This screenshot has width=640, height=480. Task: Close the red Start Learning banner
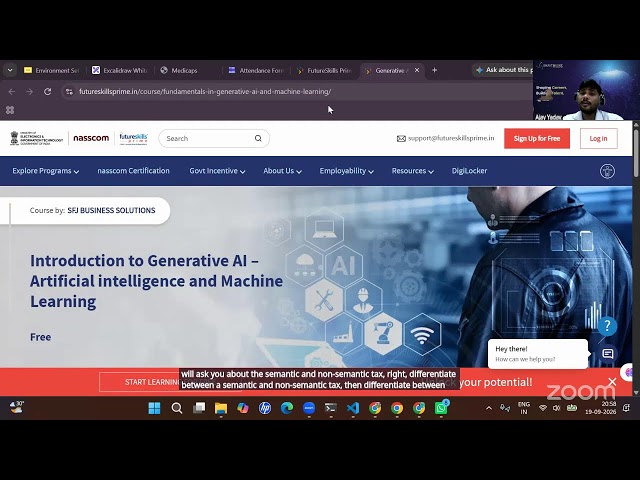(612, 382)
